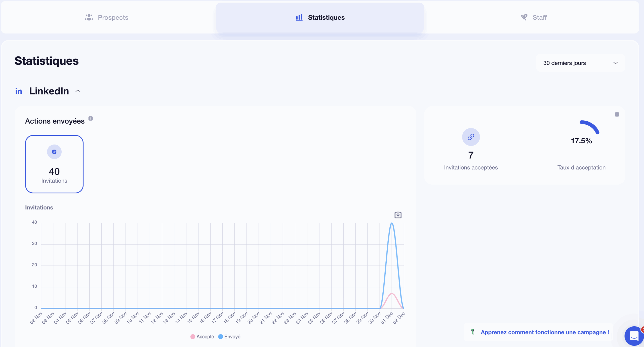644x347 pixels.
Task: Click the Prospects people icon
Action: pos(89,17)
